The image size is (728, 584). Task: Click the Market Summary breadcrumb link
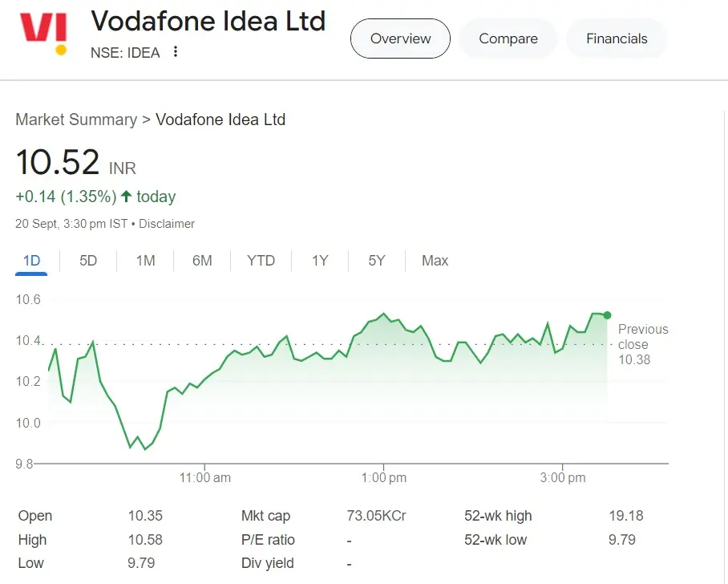75,120
